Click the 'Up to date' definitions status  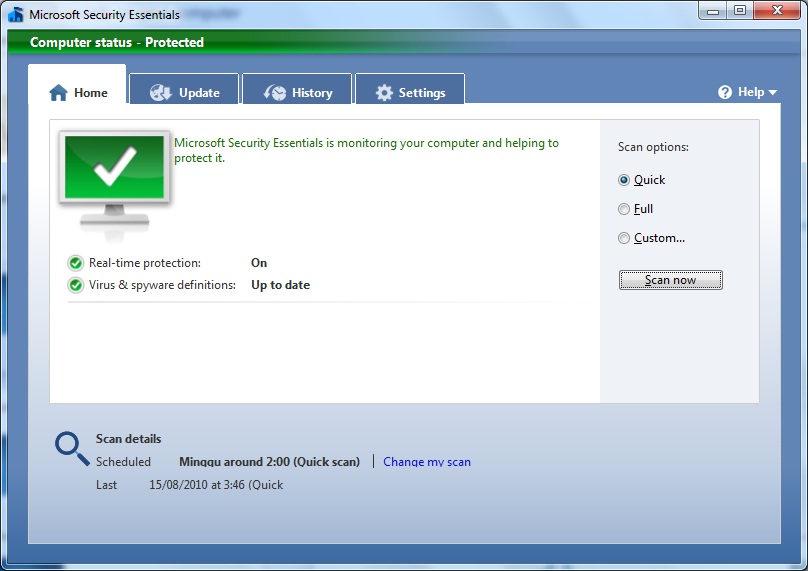coord(280,285)
